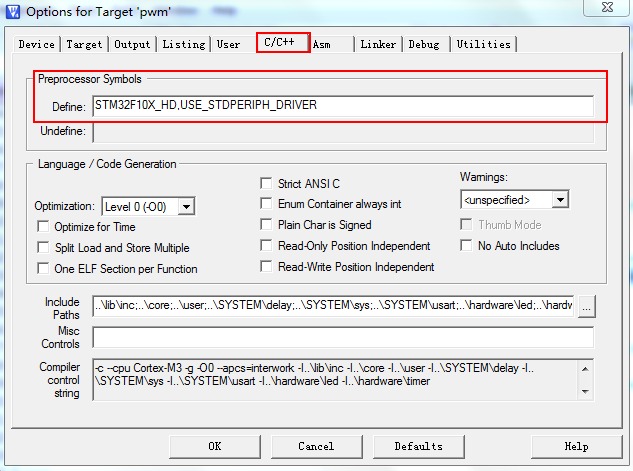633x471 pixels.
Task: Open the Optimization level dropdown
Action: click(x=148, y=207)
